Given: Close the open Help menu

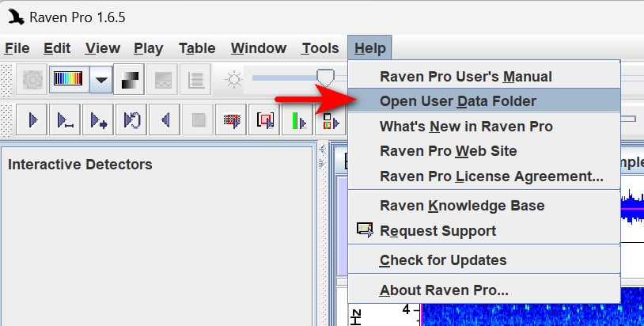Looking at the screenshot, I should pos(369,48).
